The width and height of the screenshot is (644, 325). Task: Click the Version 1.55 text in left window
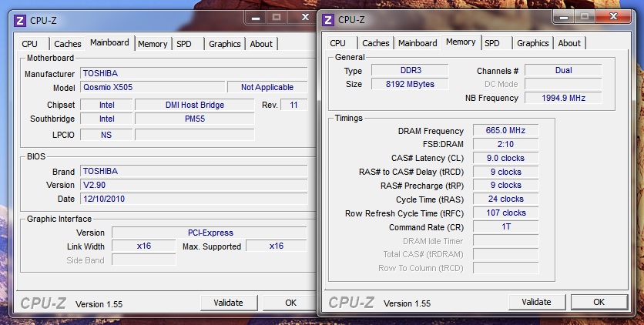click(x=99, y=304)
